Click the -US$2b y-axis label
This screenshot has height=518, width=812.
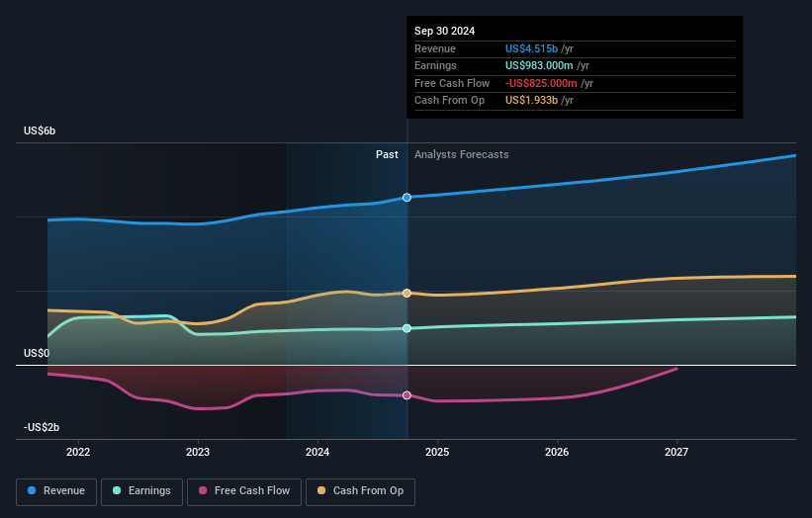42,427
